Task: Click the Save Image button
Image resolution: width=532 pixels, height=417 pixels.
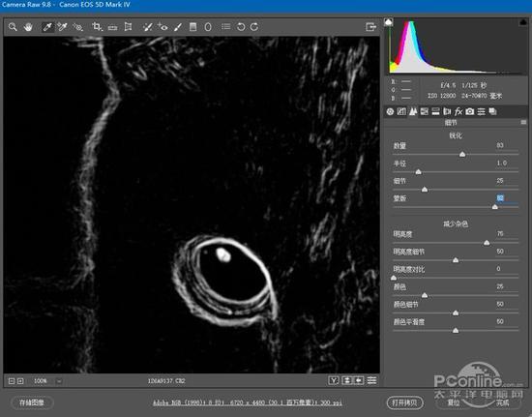Action: click(32, 402)
